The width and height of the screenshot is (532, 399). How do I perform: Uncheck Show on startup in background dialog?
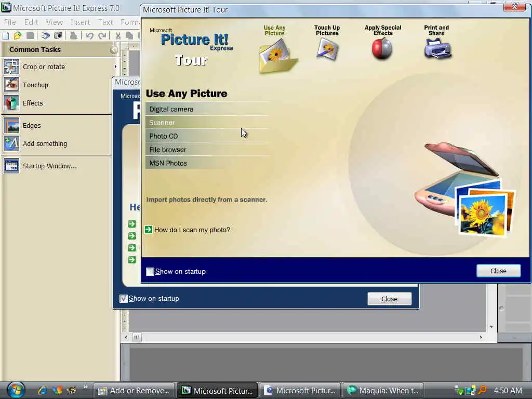[124, 299]
